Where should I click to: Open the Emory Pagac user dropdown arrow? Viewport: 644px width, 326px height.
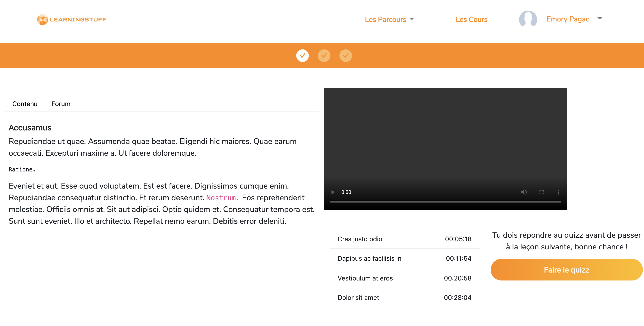tap(599, 18)
